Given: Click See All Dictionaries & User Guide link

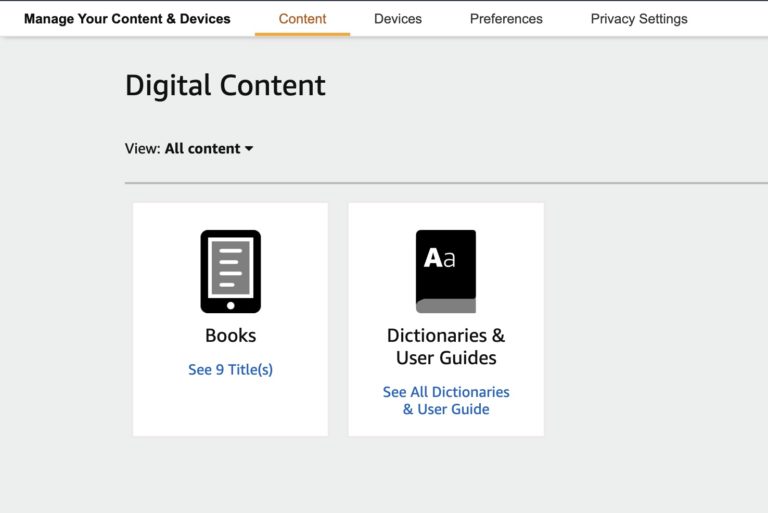Looking at the screenshot, I should click(x=446, y=400).
